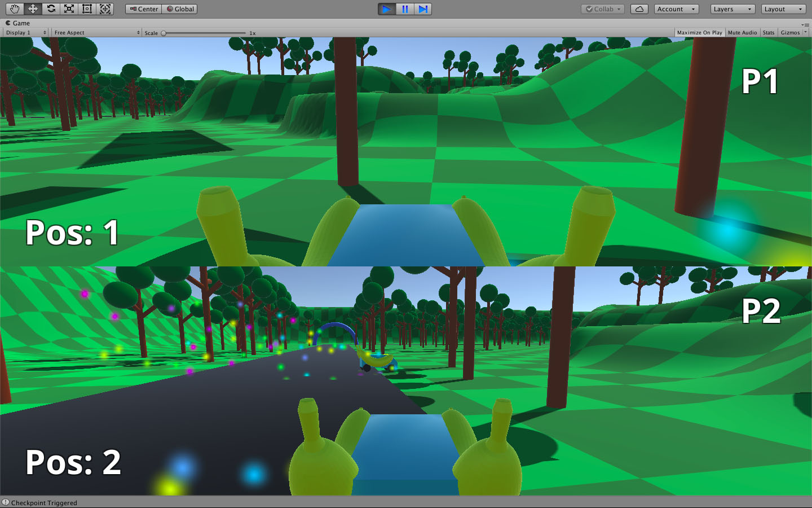Pause the running game
The width and height of the screenshot is (812, 508).
(x=405, y=9)
